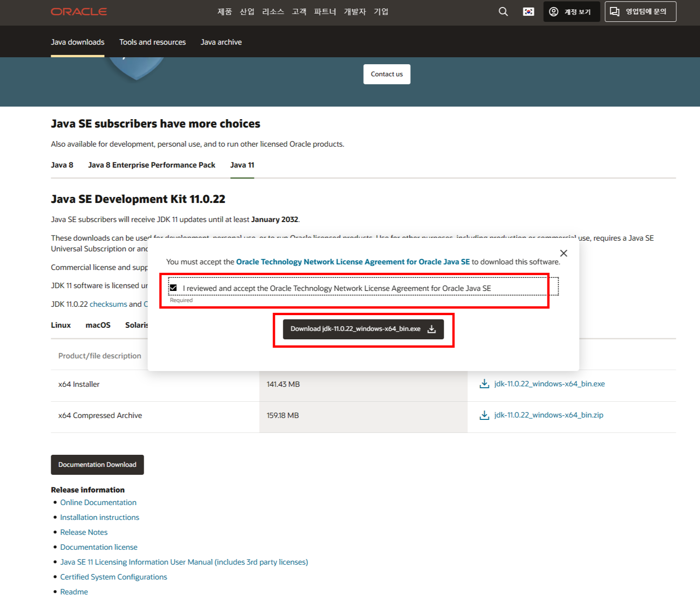
Task: Select the Solaris platform tab
Action: [x=137, y=325]
